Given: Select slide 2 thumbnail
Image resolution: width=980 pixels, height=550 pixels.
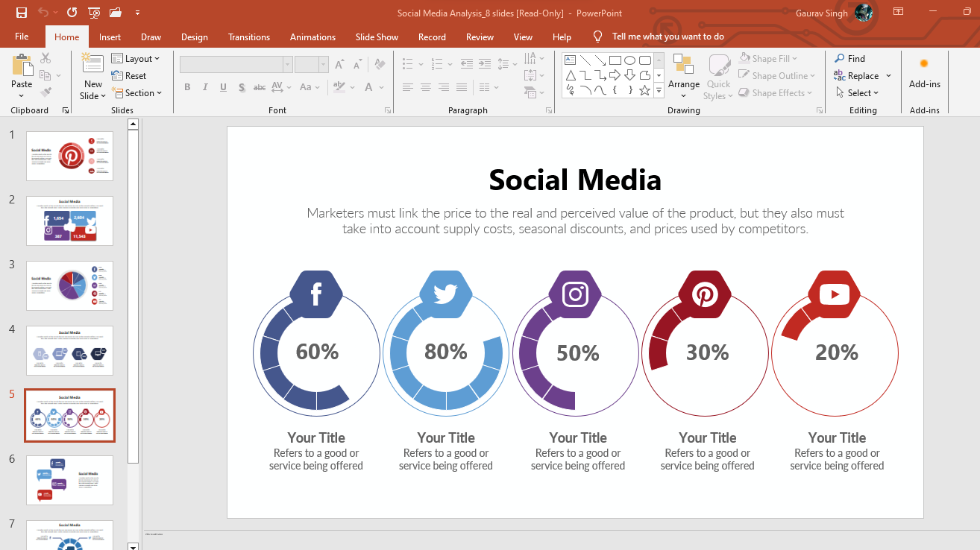Looking at the screenshot, I should pos(69,221).
